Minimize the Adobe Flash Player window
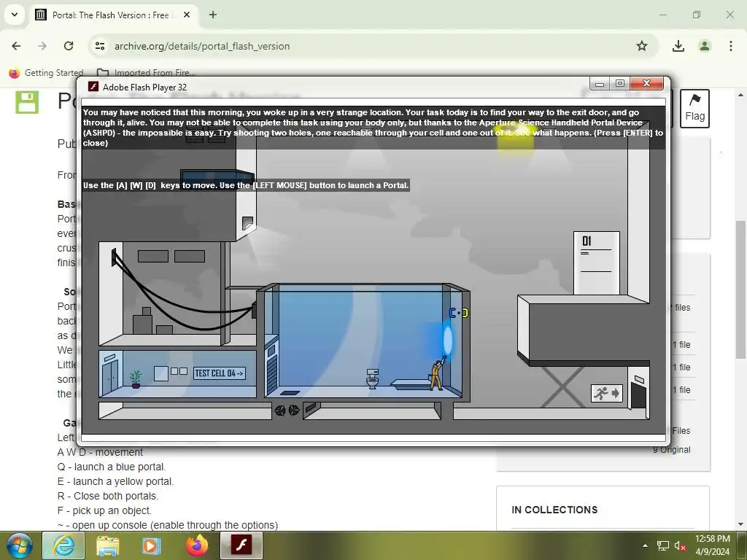This screenshot has width=747, height=560. [x=600, y=83]
